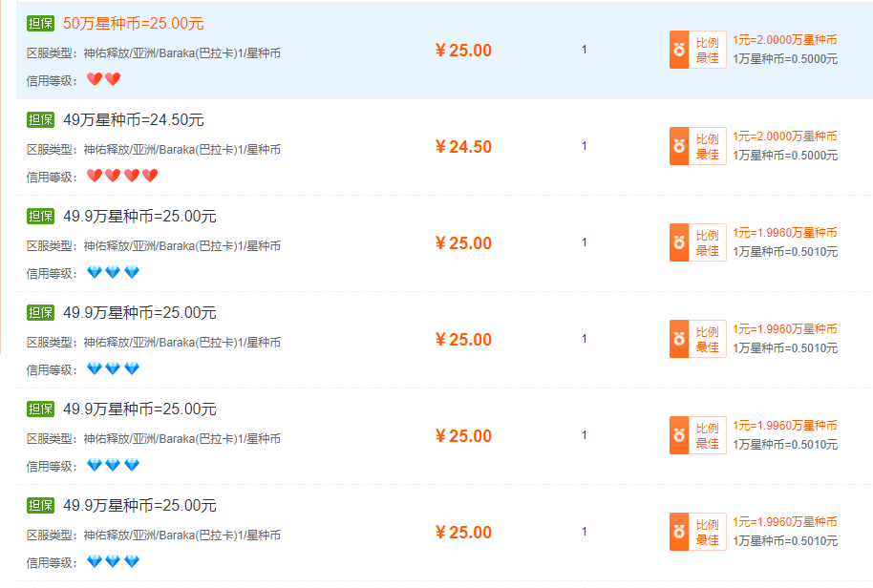Open the 50万星种币=25.00元 listing title
Screen dimensions: 873x588
[133, 23]
